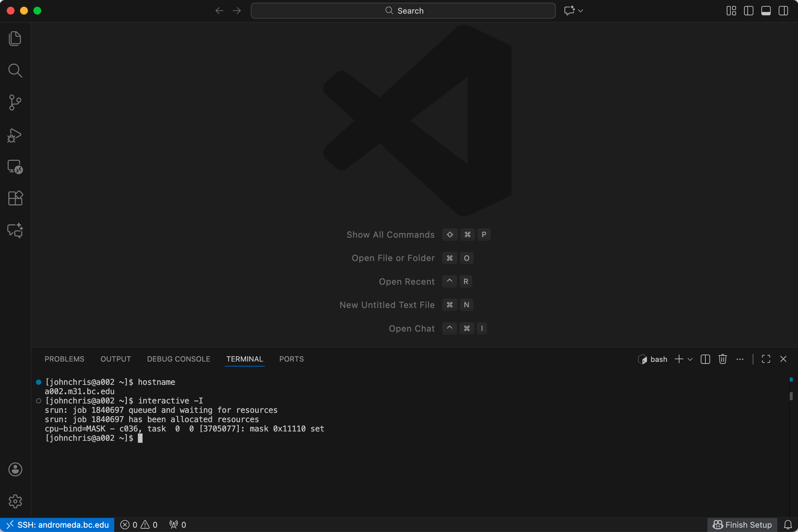Open the Chat sessions icon in sidebar
This screenshot has width=798, height=532.
(x=15, y=230)
